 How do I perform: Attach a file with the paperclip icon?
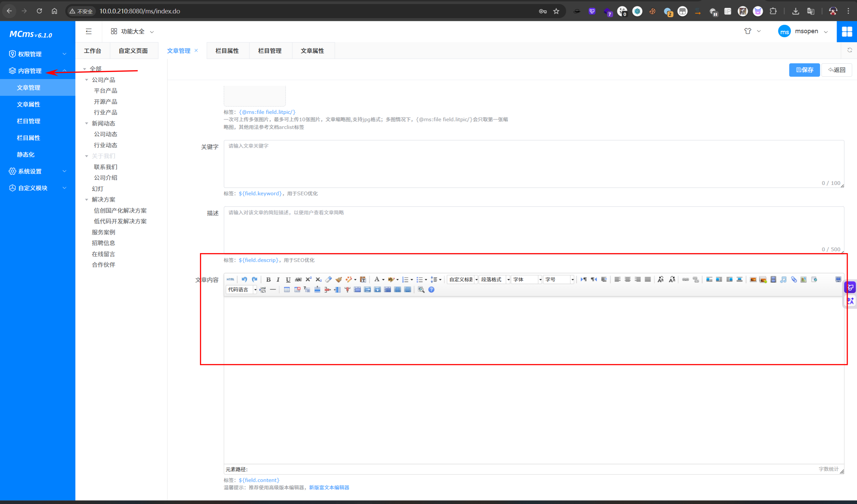[793, 279]
